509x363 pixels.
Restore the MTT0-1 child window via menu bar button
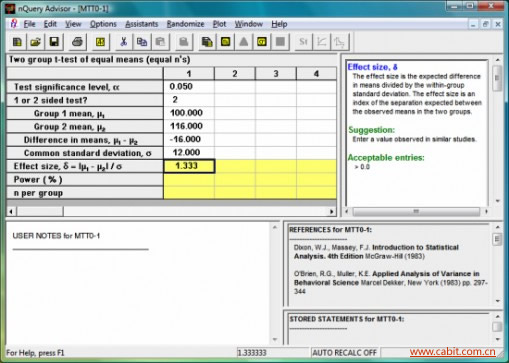(x=485, y=24)
